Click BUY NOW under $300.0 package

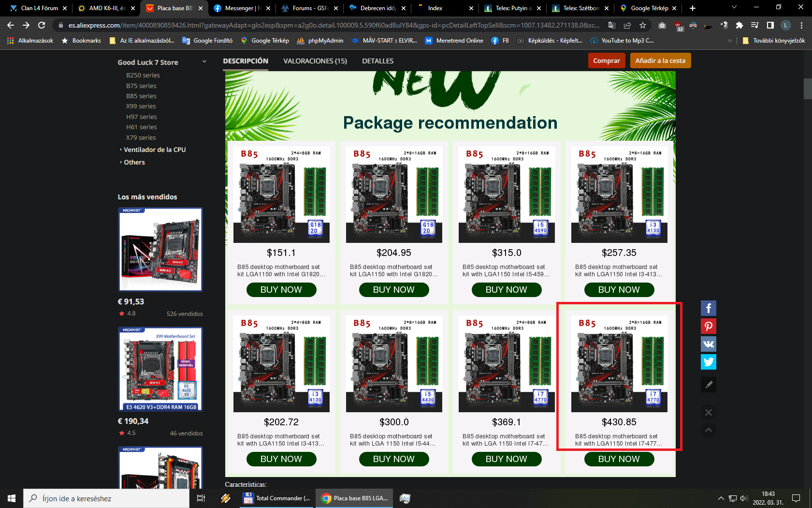(x=394, y=459)
